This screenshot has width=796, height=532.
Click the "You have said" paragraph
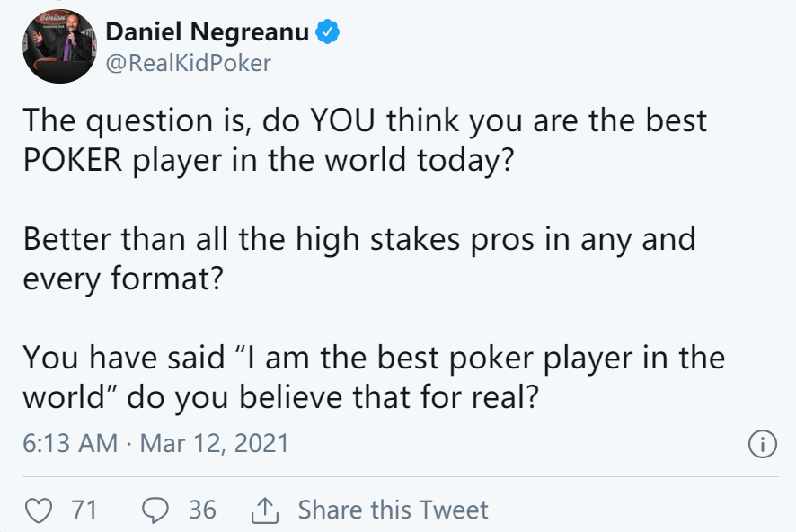[x=374, y=377]
